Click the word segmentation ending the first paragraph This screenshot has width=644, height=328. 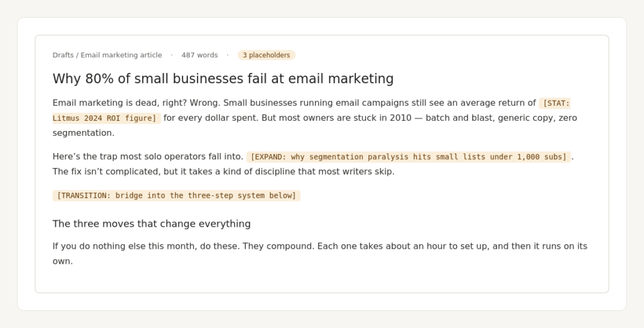84,133
